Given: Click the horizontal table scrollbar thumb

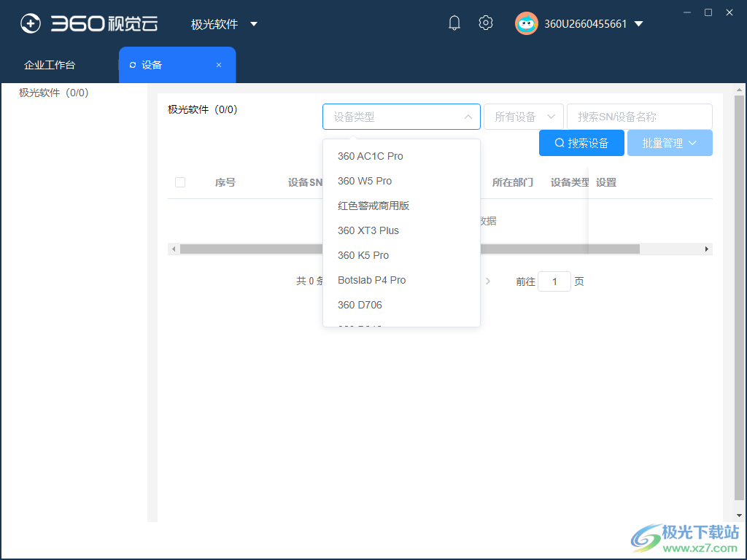Looking at the screenshot, I should tap(410, 249).
